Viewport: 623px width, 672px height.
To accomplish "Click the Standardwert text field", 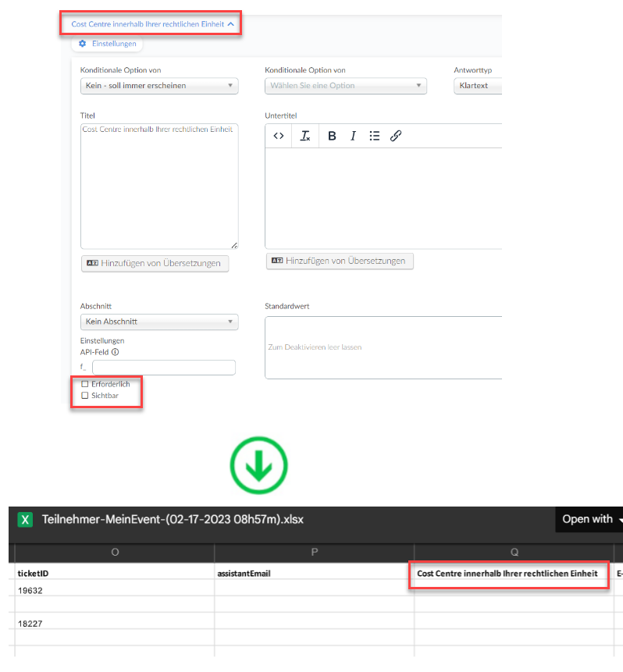I will click(x=383, y=347).
